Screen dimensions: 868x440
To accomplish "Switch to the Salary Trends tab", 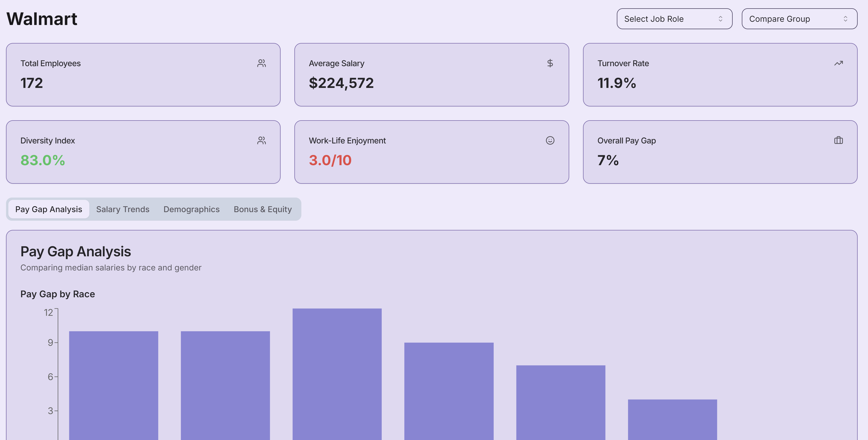I will click(x=123, y=209).
